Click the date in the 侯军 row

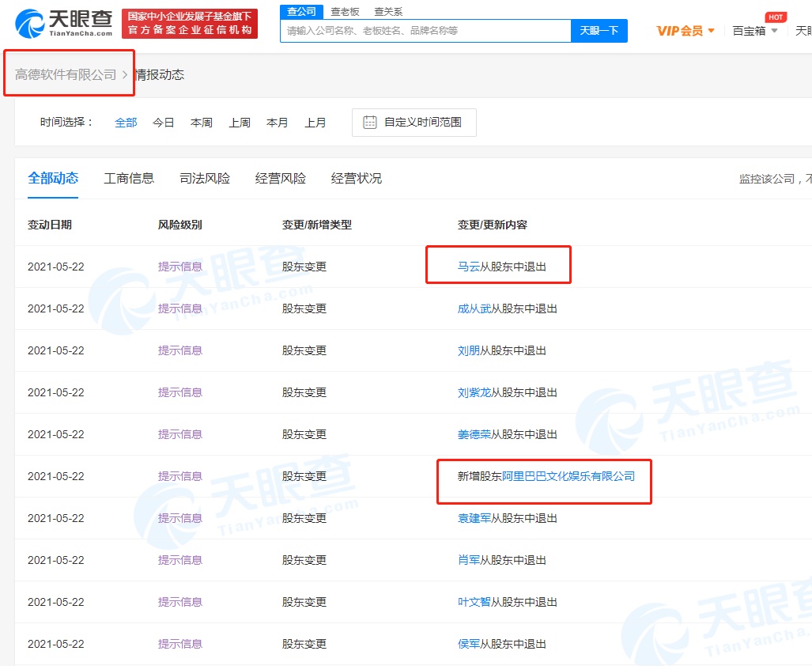56,645
